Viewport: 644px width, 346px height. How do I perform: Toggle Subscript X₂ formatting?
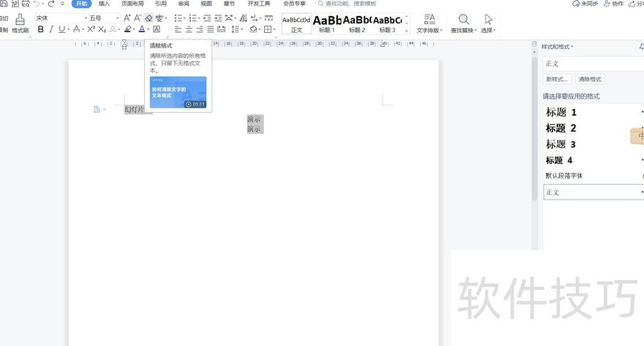(102, 29)
